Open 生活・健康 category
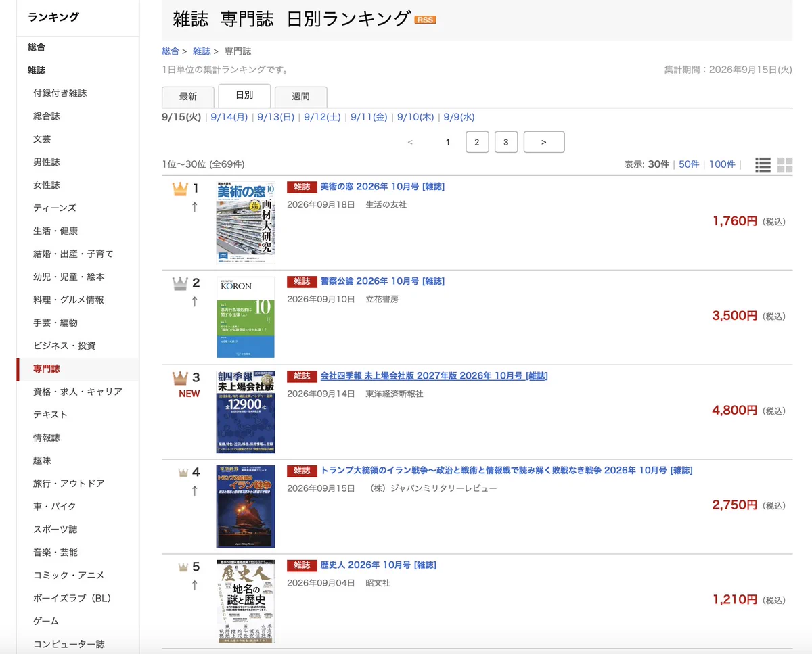 (55, 231)
